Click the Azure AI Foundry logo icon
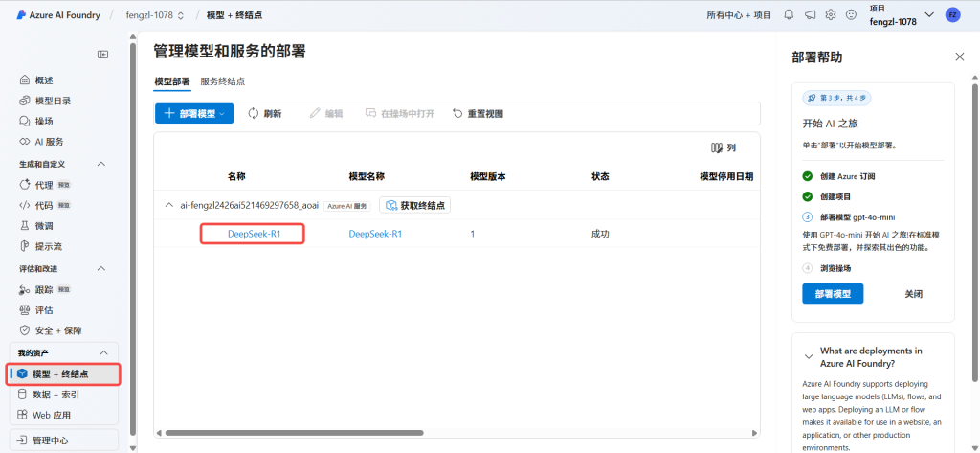Screen dimensions: 980x453 [21, 15]
